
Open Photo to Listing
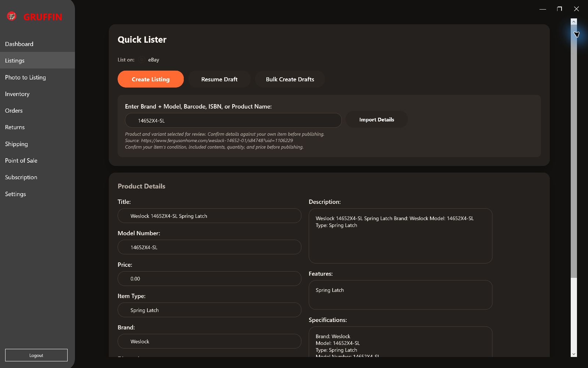pos(37,77)
